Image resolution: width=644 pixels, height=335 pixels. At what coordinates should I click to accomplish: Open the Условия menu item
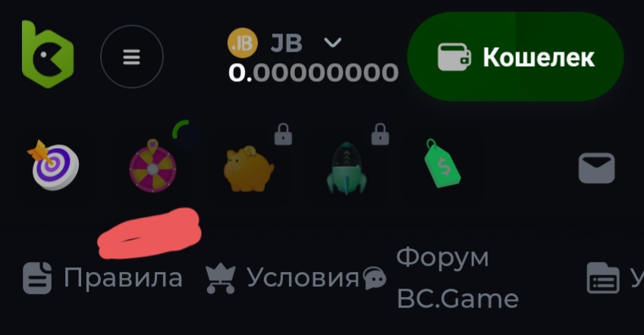(x=282, y=278)
